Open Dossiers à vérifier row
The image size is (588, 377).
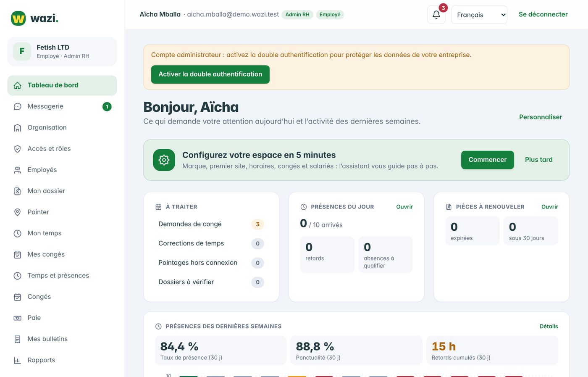click(x=211, y=282)
